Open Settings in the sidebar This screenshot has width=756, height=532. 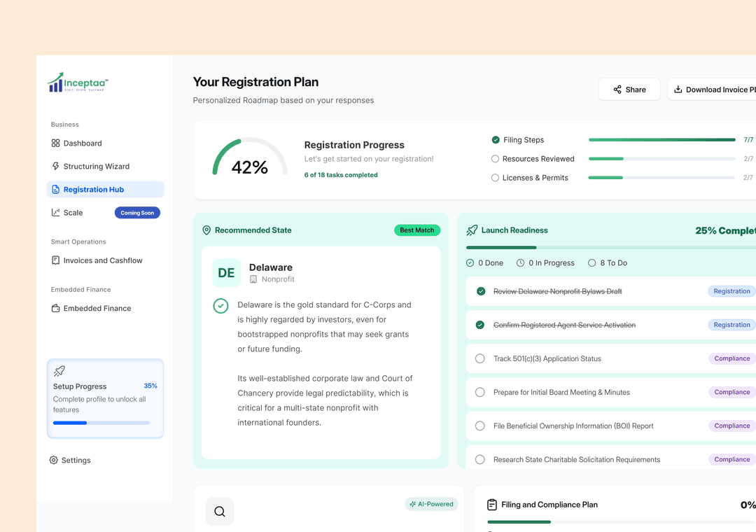[70, 460]
